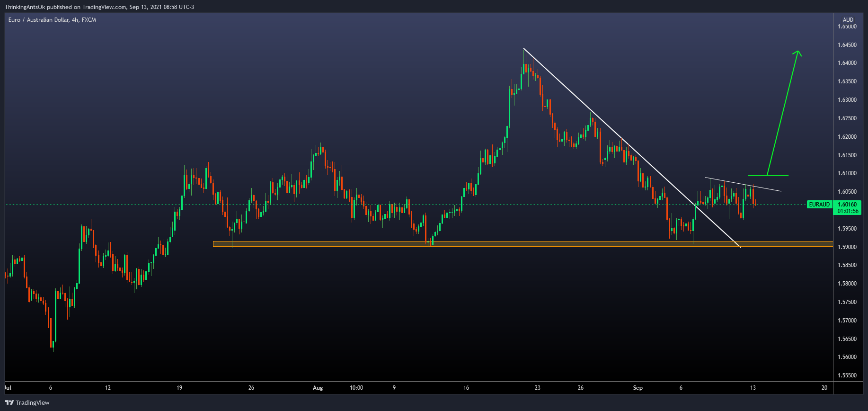This screenshot has height=411, width=868.
Task: Click the 20 date on time axis
Action: coord(824,388)
